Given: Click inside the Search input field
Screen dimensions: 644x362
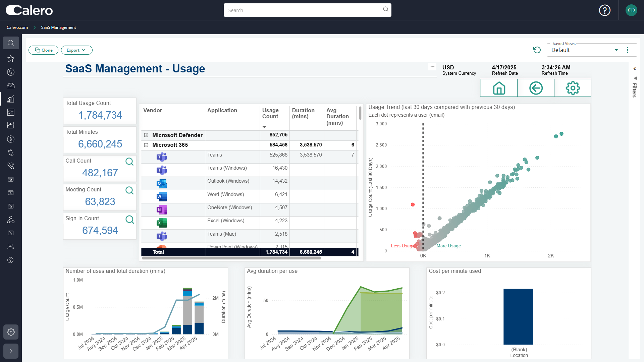Looking at the screenshot, I should pos(301,10).
